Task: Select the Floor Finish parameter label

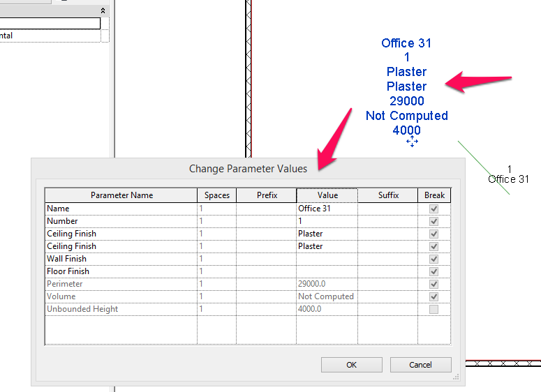Action: click(x=68, y=271)
